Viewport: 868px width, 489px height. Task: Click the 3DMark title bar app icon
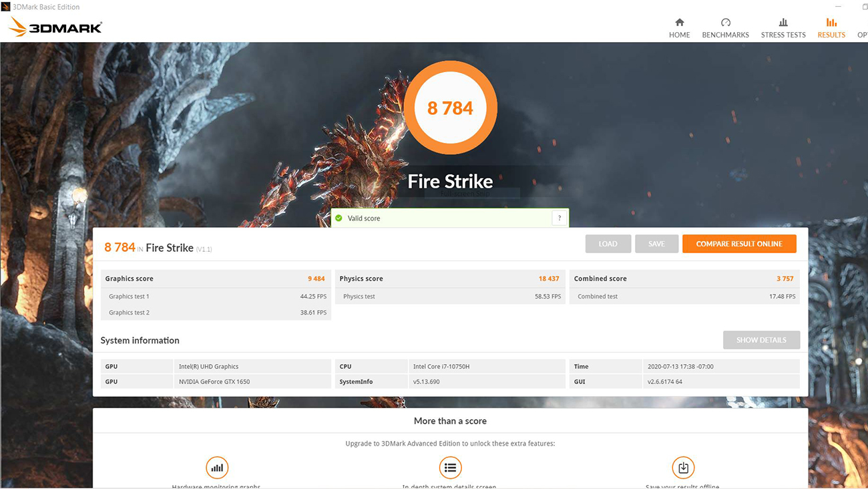[x=6, y=7]
